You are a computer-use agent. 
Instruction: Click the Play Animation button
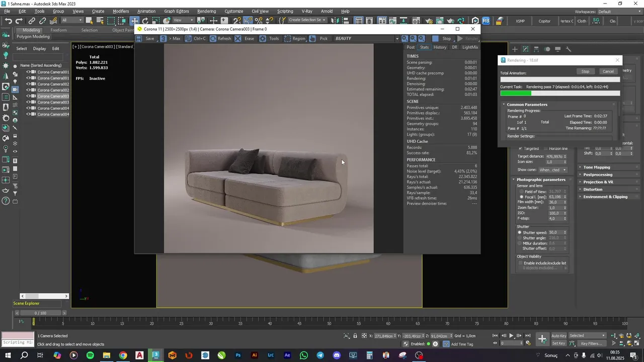(x=512, y=336)
